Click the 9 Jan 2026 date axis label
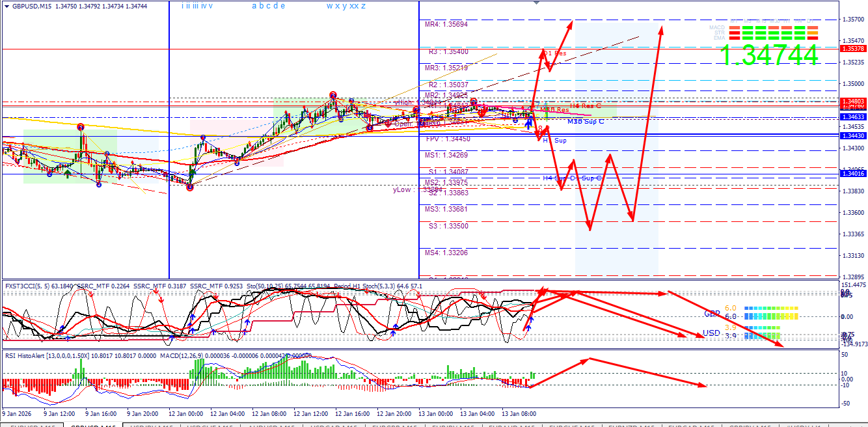This screenshot has width=868, height=427. 17,413
